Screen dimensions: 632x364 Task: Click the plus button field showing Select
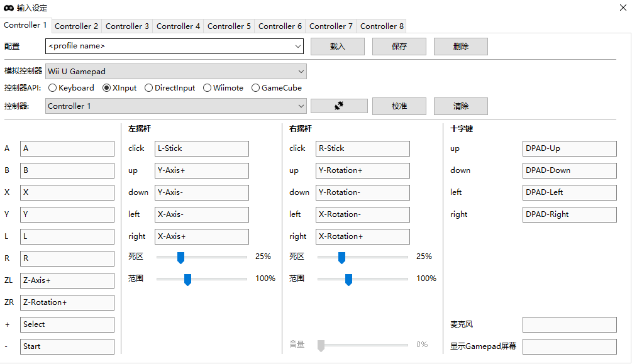point(67,324)
